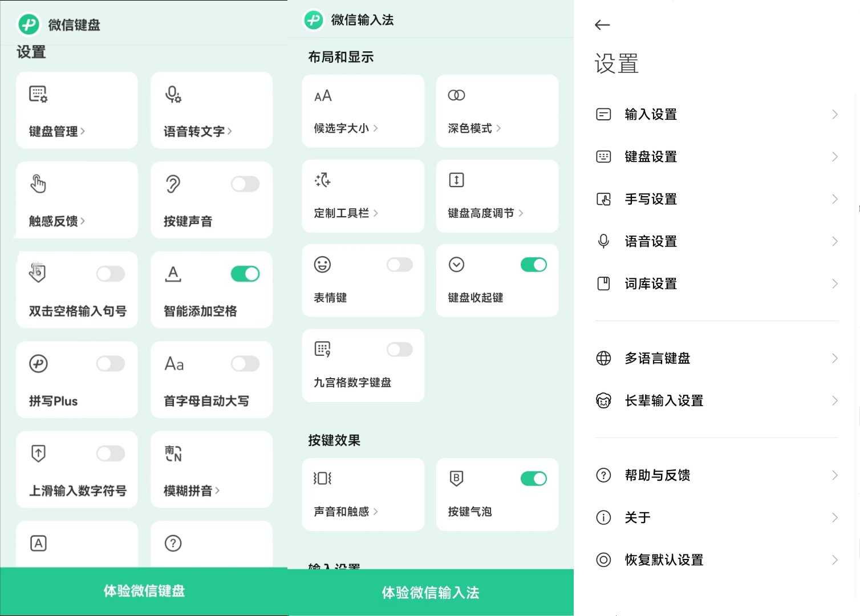Open the 模糊拼音 link

pos(192,491)
